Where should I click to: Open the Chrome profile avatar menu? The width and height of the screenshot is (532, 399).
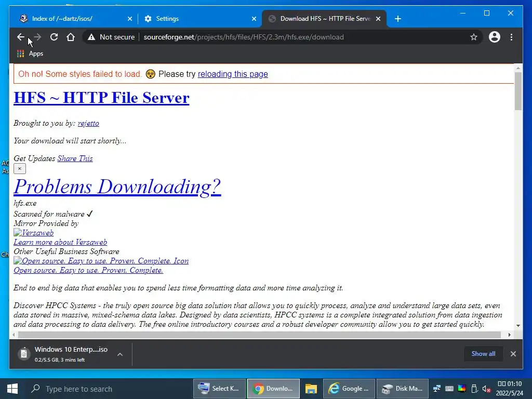coord(495,37)
